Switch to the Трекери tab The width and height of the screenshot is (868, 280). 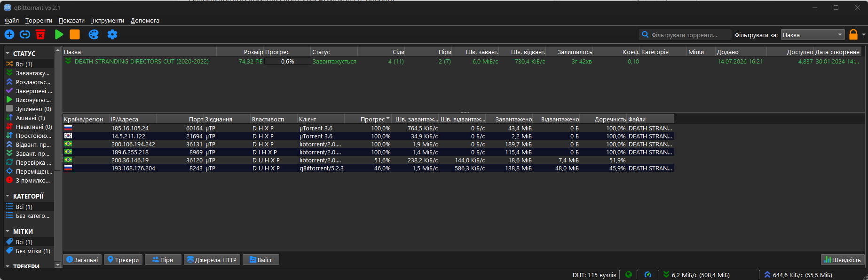pos(123,260)
